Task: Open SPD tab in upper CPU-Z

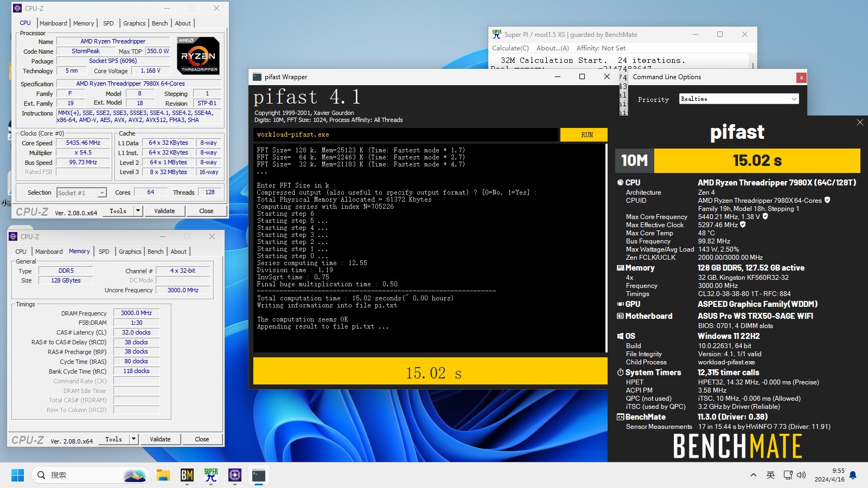Action: click(108, 23)
